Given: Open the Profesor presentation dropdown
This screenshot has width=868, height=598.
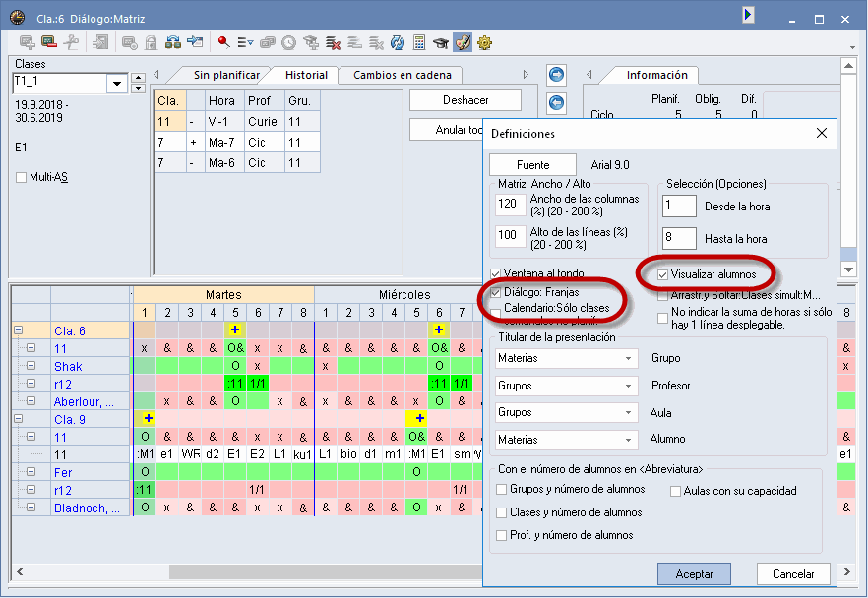Looking at the screenshot, I should [x=566, y=386].
